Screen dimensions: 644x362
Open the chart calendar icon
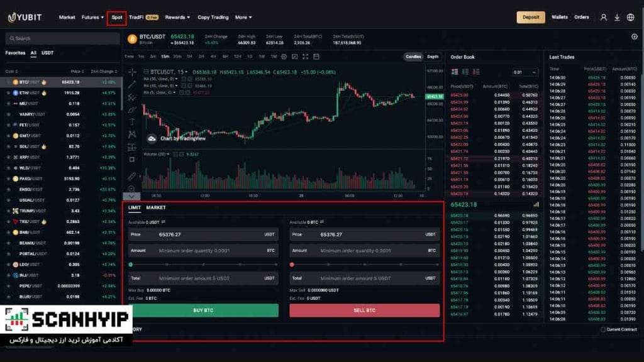click(316, 57)
